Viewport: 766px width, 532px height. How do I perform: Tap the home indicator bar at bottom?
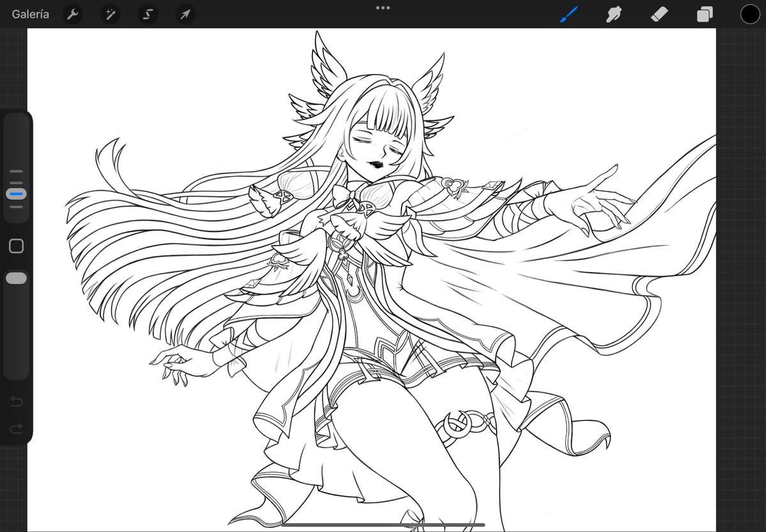tap(383, 525)
